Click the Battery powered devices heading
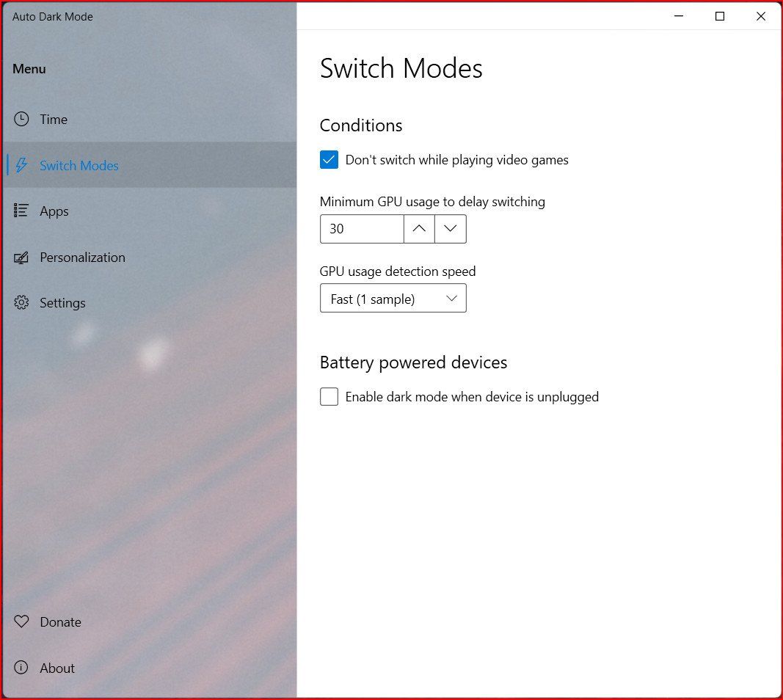This screenshot has width=783, height=700. click(413, 362)
